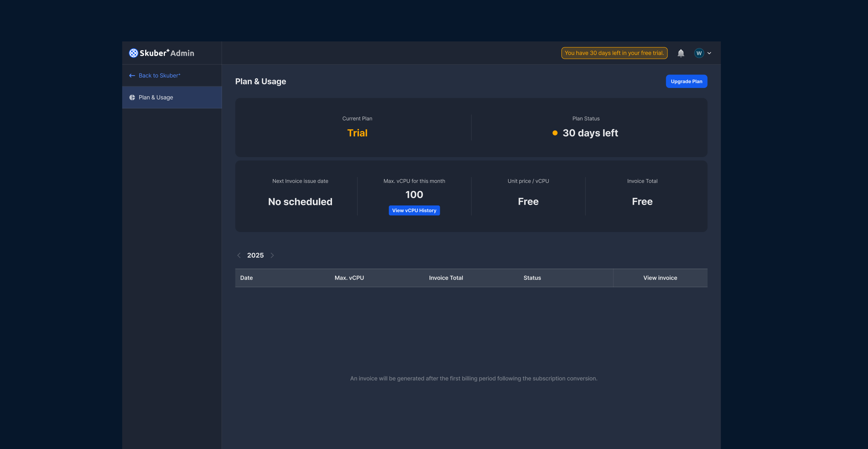Go to previous year arrow
The image size is (868, 449).
239,255
